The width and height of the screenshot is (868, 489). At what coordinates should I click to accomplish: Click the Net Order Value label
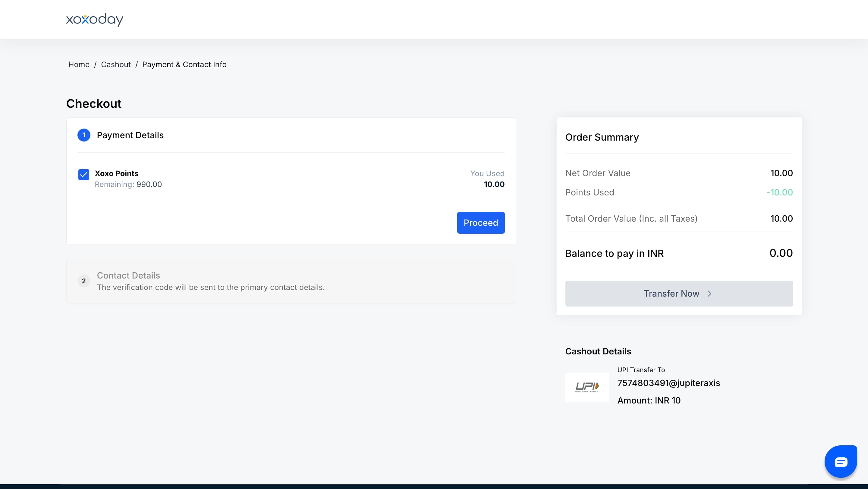(598, 173)
